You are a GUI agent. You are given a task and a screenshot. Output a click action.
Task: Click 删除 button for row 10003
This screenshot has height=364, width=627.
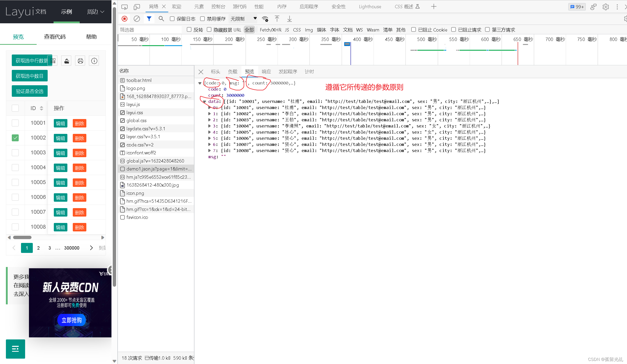(x=79, y=153)
